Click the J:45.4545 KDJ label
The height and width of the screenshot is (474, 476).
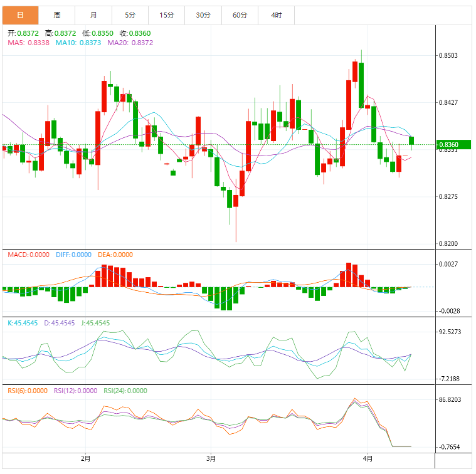(x=95, y=323)
